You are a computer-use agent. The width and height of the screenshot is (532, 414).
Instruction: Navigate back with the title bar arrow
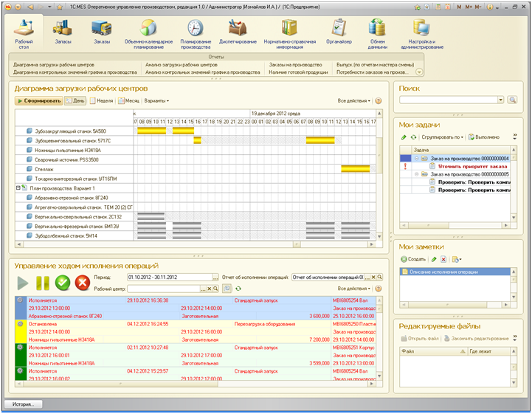click(30, 7)
